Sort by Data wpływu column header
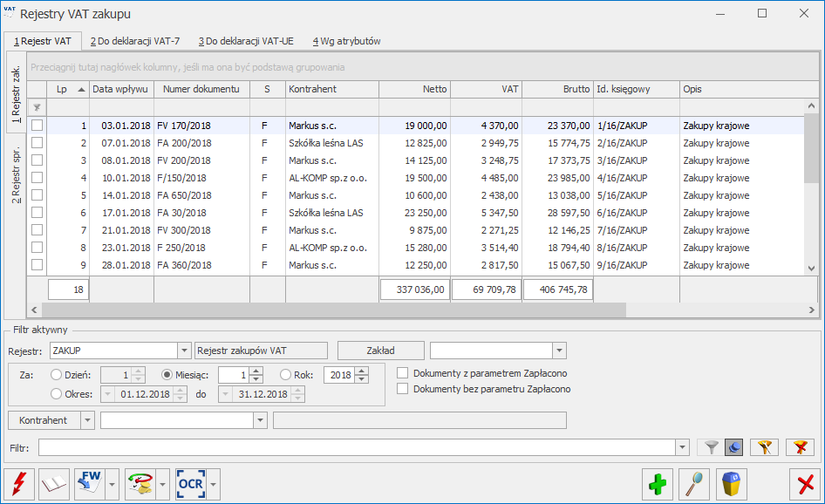The height and width of the screenshot is (504, 825). [x=121, y=90]
